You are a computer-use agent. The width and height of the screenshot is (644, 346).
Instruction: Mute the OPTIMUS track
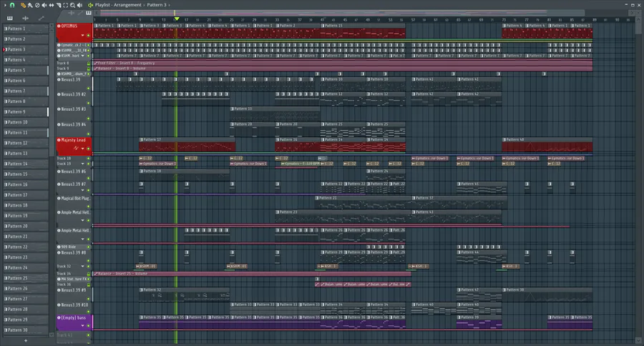coord(88,36)
